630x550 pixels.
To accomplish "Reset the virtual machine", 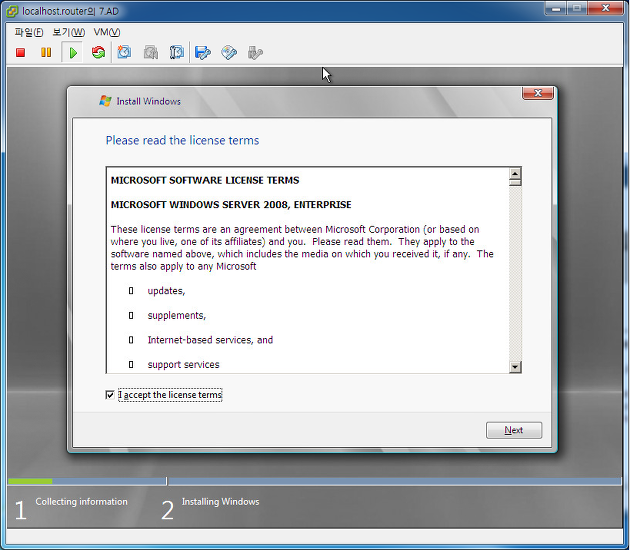I will point(98,53).
